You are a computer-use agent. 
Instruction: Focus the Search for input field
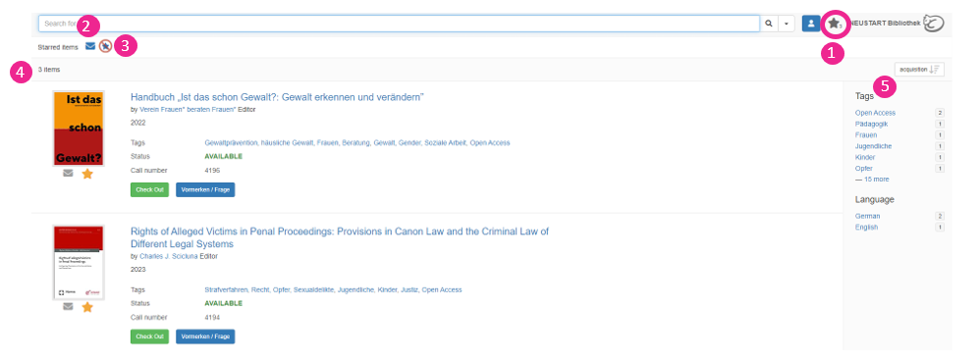[399, 24]
